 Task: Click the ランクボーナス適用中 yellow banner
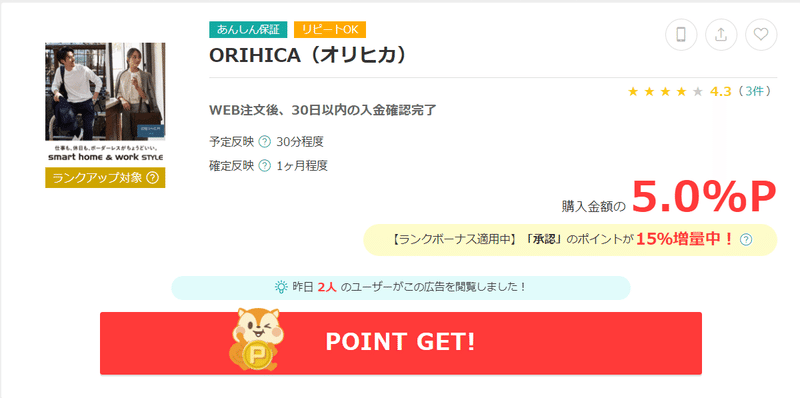570,239
